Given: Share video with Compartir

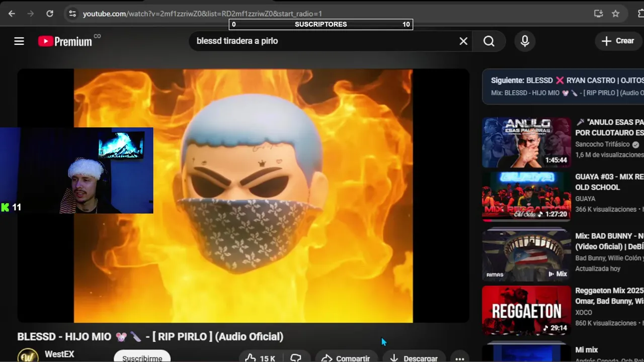Looking at the screenshot, I should tap(346, 357).
